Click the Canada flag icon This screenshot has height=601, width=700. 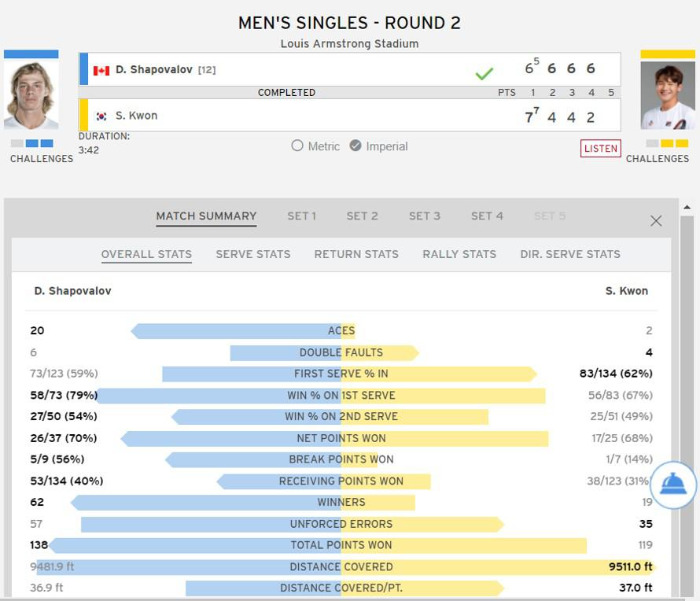[x=101, y=71]
